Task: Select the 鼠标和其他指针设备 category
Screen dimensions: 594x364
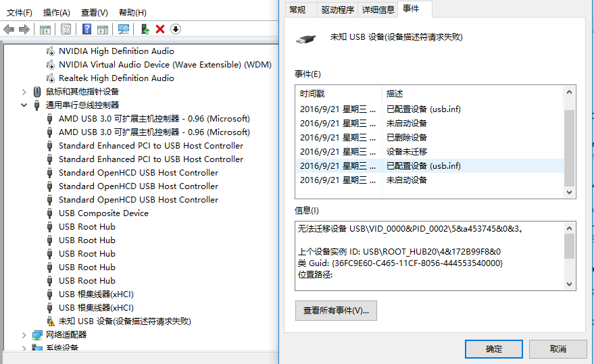Action: 82,92
